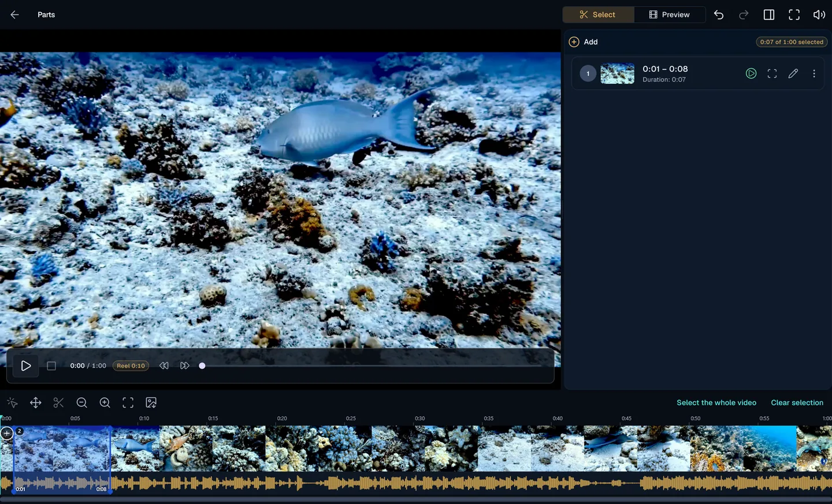Go back with the top-left arrow
Screen dimensions: 832x504
point(14,14)
